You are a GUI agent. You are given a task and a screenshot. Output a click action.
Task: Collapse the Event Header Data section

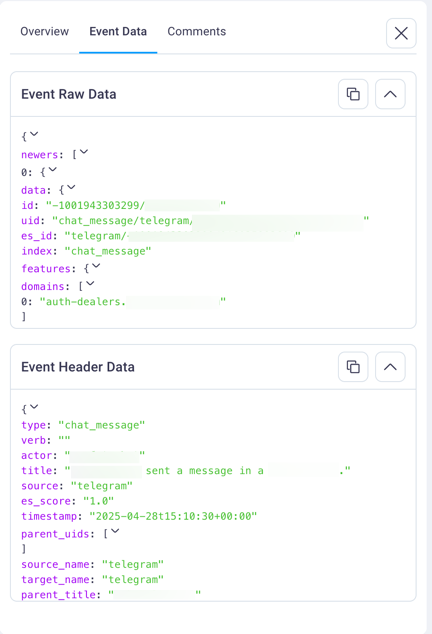[x=390, y=367]
